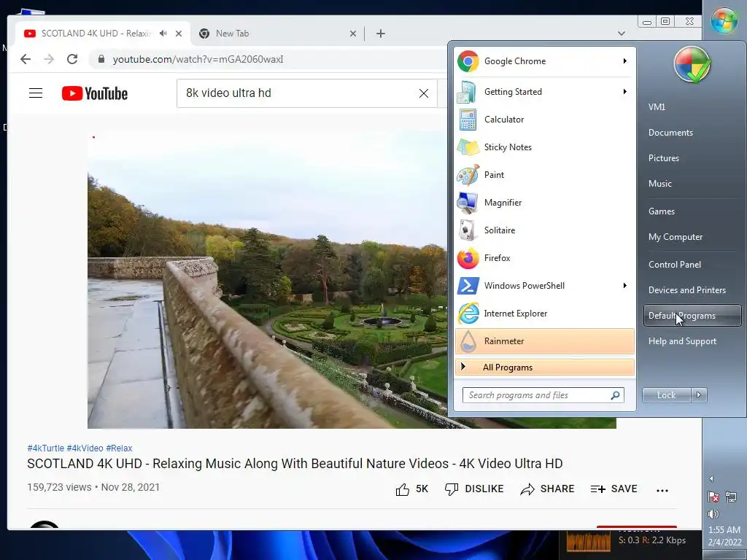Click the Windows Start orb
The height and width of the screenshot is (560, 747).
(724, 20)
